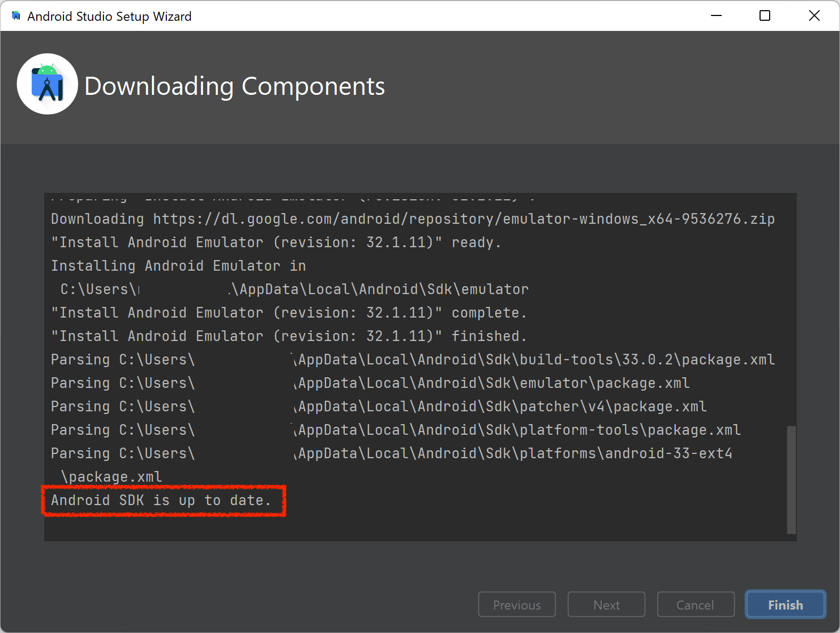Viewport: 840px width, 633px height.
Task: Click the build-tools\33.0.2 parsing line
Action: coord(413,360)
